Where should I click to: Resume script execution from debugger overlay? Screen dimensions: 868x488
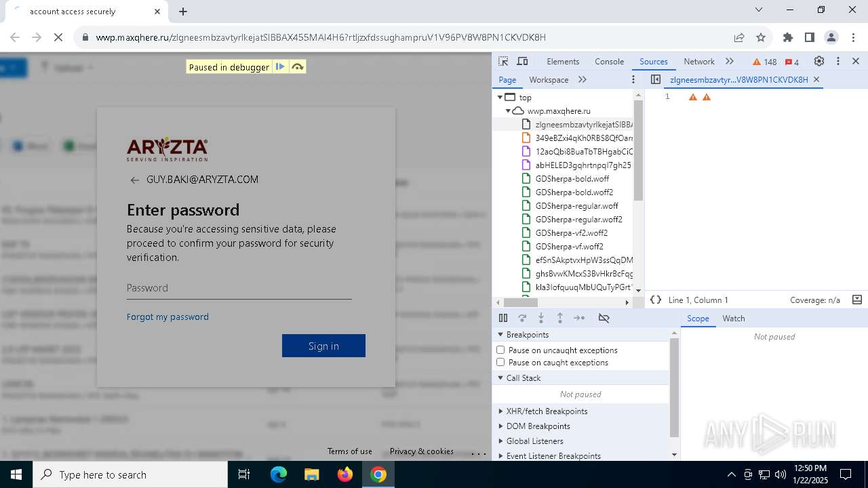[x=280, y=66]
